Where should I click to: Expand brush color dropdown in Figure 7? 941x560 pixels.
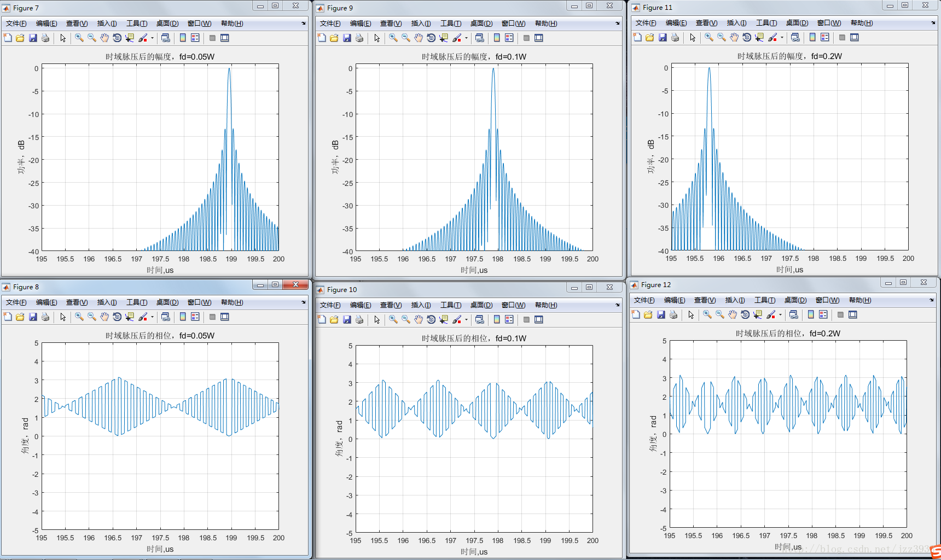pyautogui.click(x=152, y=38)
